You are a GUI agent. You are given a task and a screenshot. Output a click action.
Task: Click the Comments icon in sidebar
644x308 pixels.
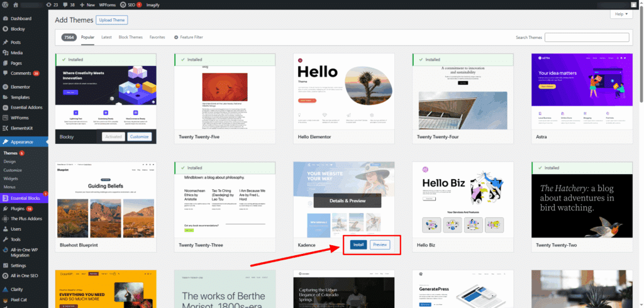tap(5, 73)
